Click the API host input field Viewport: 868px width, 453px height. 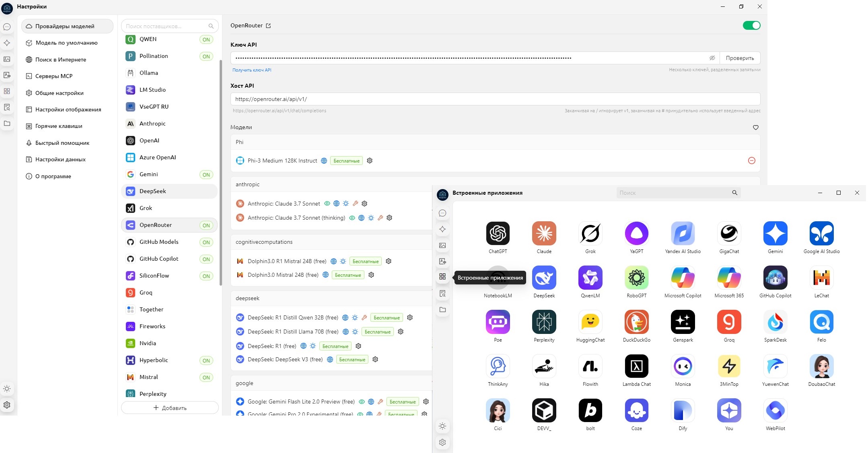pyautogui.click(x=495, y=99)
